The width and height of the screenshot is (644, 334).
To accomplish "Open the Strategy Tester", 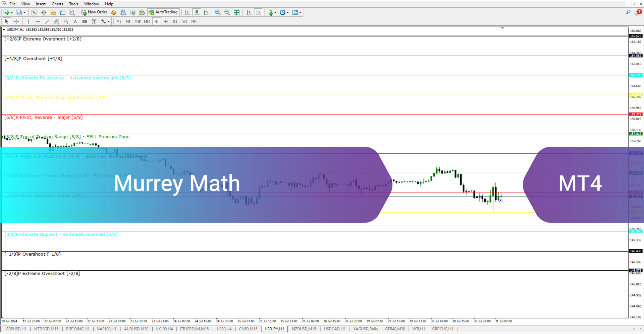I will [x=72, y=12].
